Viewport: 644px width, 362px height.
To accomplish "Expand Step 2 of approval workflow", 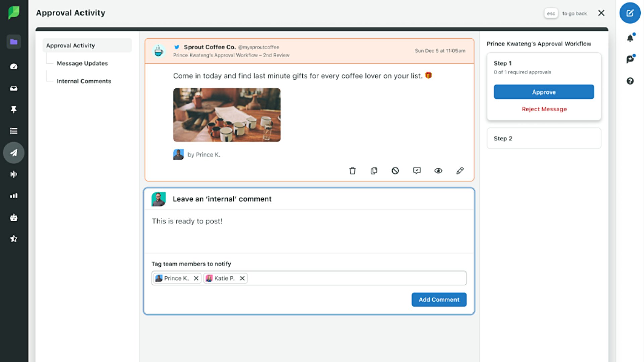I will [x=543, y=138].
